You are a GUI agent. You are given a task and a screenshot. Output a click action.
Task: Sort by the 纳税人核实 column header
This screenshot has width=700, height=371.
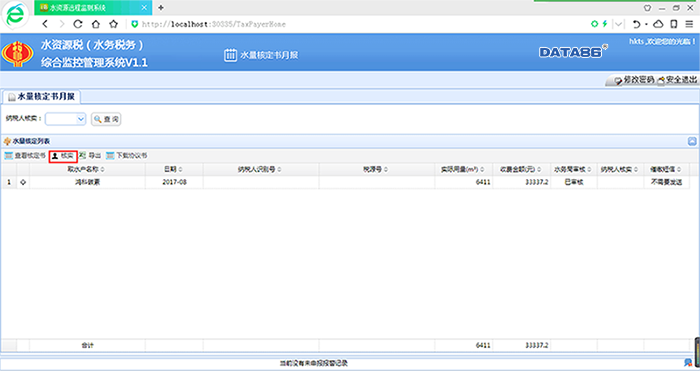[x=621, y=170]
